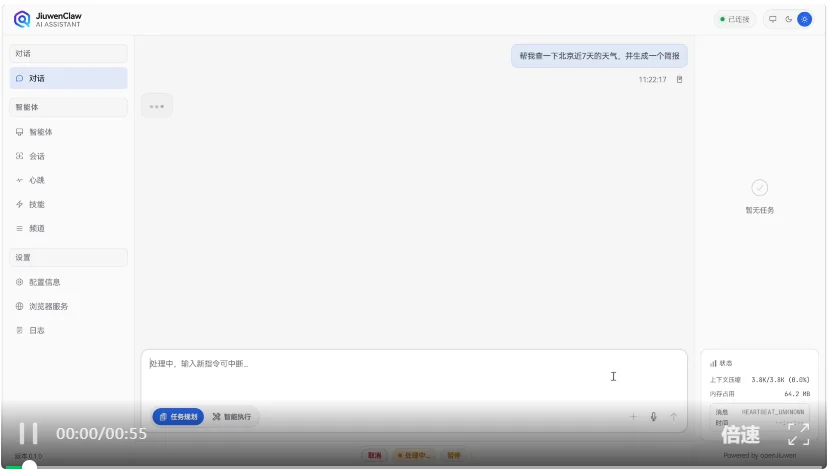This screenshot has height=469, width=829.
Task: Click the user message about 北京 weather
Action: 599,56
